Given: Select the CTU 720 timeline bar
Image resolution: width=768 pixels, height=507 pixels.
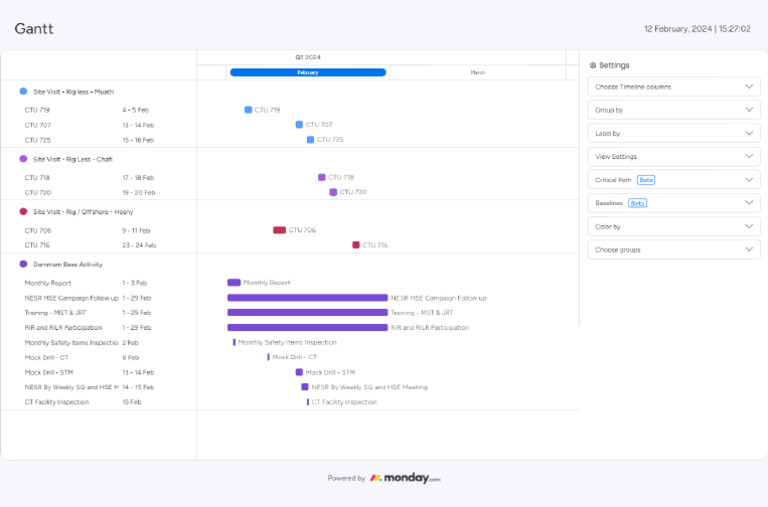Looking at the screenshot, I should click(x=333, y=192).
